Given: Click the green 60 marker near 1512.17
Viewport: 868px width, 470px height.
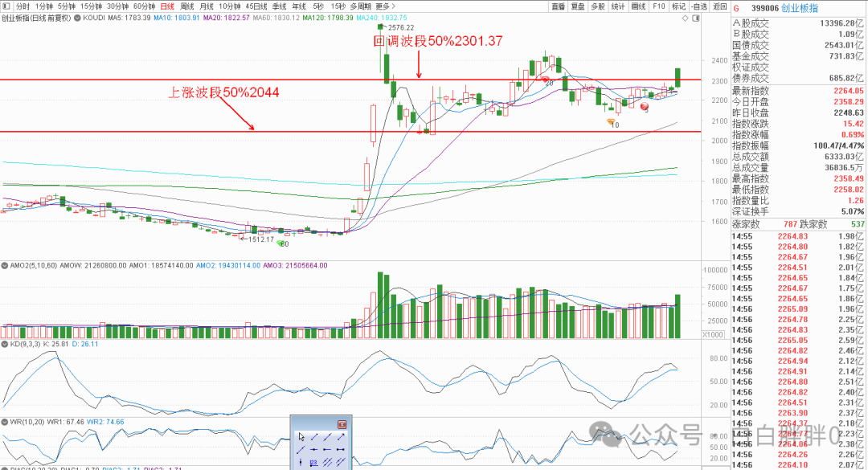Looking at the screenshot, I should (283, 243).
